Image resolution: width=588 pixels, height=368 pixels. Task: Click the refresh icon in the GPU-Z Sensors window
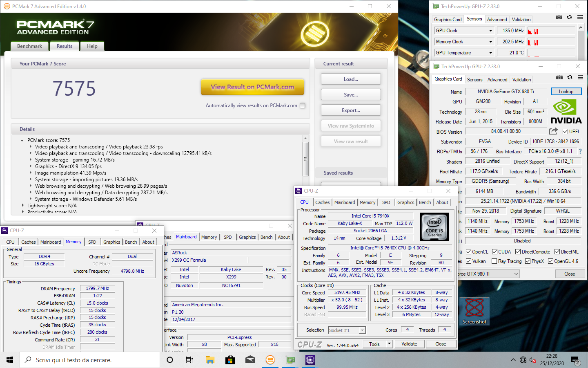point(569,17)
